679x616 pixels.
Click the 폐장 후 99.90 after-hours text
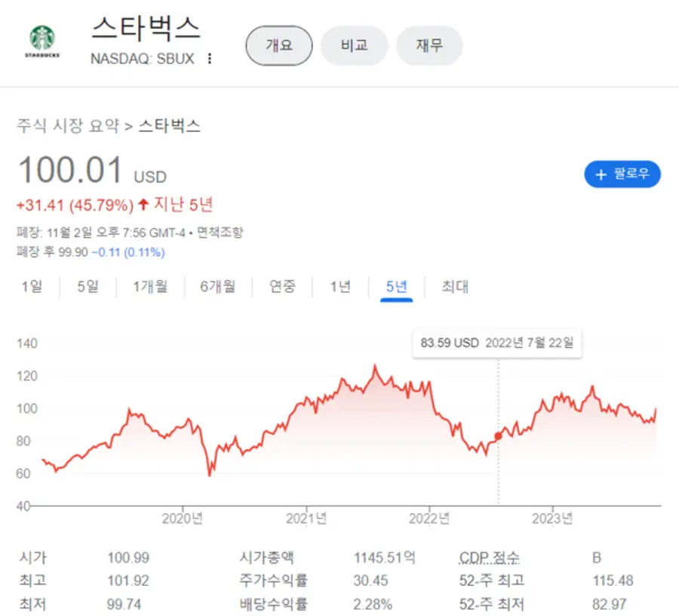pyautogui.click(x=52, y=251)
